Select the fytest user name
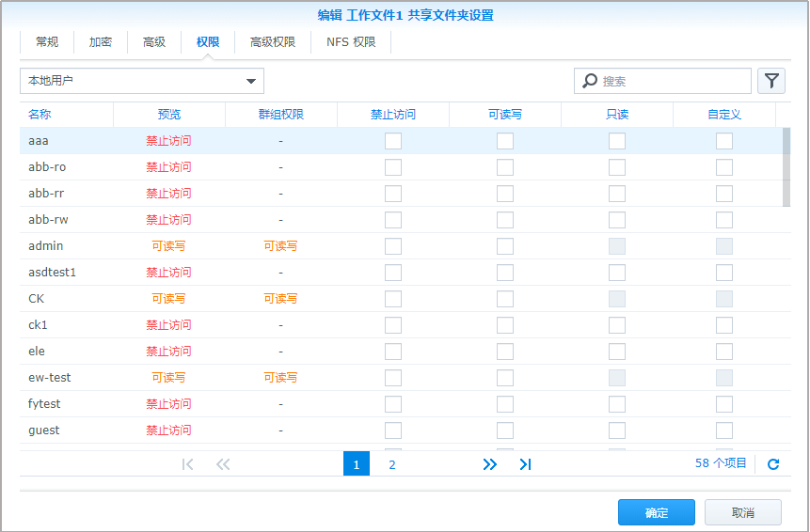The height and width of the screenshot is (532, 810). tap(44, 404)
